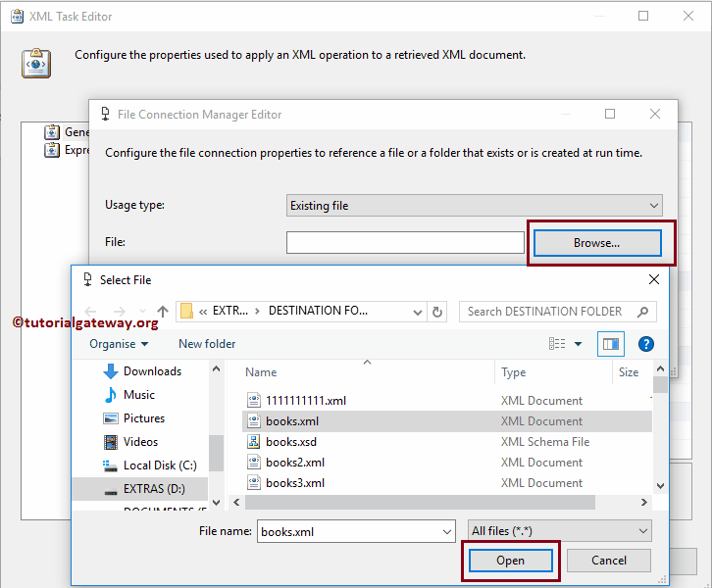The width and height of the screenshot is (712, 588).
Task: Click the books.xsd schema file icon
Action: [x=253, y=441]
